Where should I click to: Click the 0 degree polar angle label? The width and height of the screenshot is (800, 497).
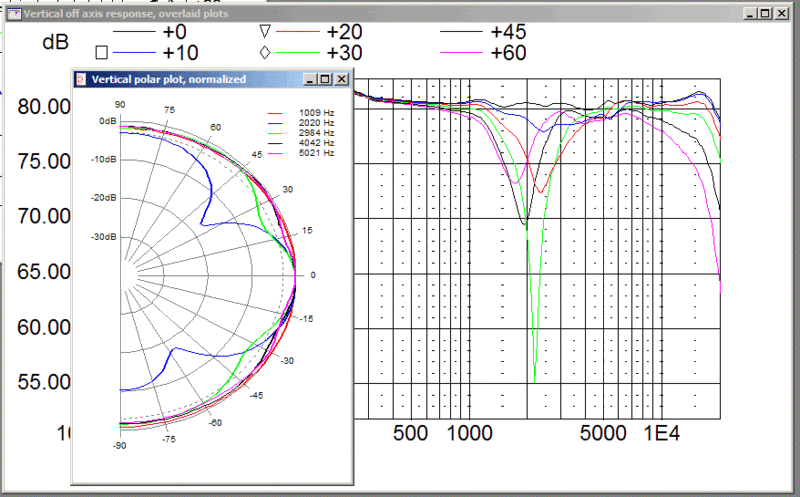[313, 275]
